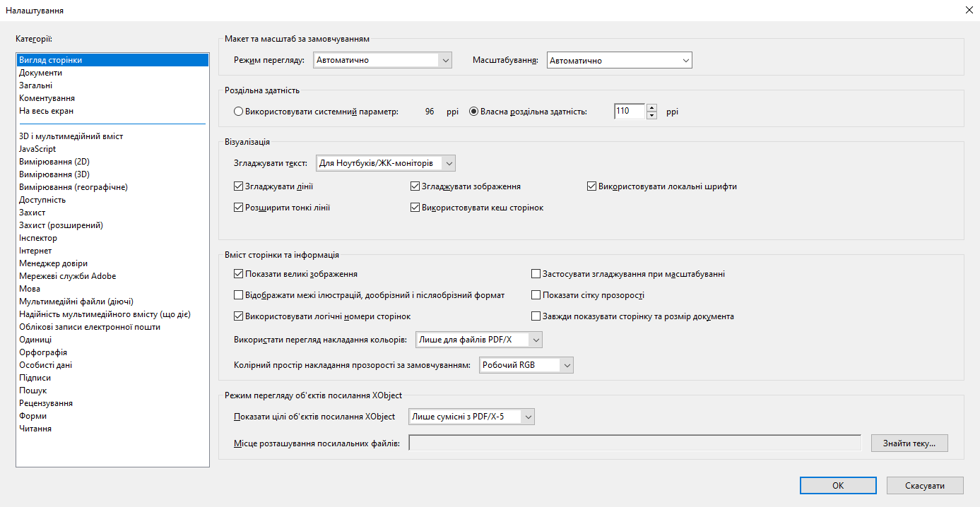Disable "Використовувати кеш сторінок"
The width and height of the screenshot is (980, 507).
(415, 207)
